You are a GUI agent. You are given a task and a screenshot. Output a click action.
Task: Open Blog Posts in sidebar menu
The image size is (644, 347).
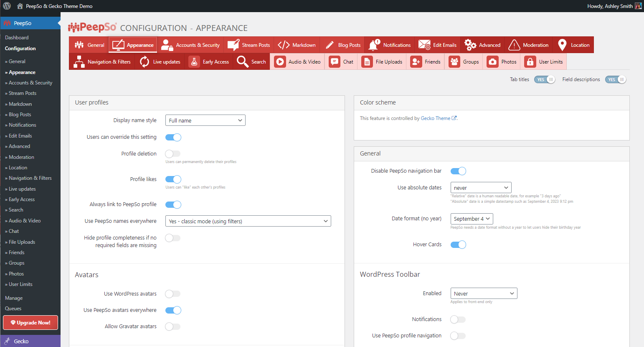[x=20, y=115]
